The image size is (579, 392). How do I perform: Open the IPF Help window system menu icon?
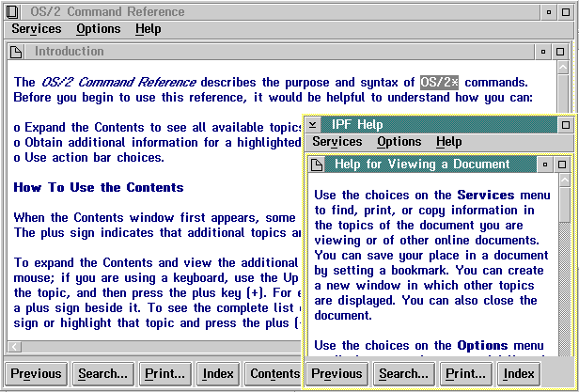click(x=312, y=125)
